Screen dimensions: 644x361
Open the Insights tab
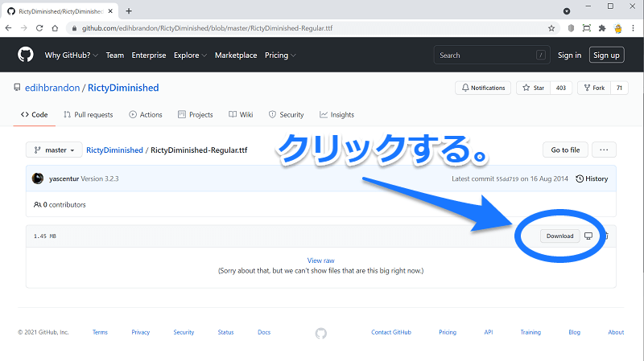coord(336,115)
